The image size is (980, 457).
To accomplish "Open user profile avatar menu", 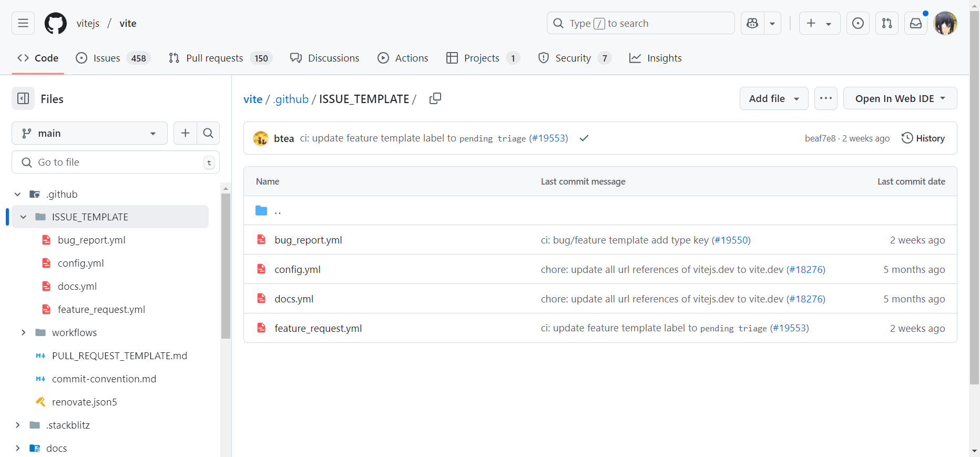I will [x=945, y=23].
